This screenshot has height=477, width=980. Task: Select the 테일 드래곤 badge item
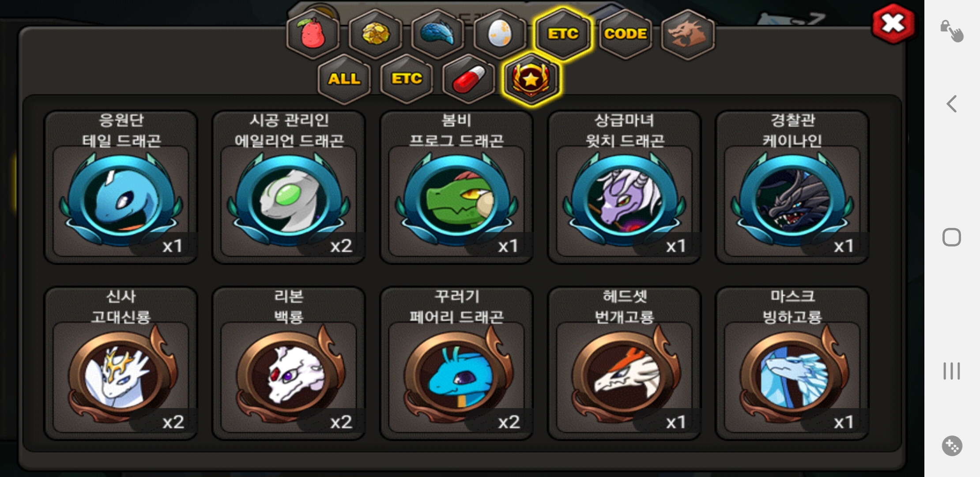pos(121,187)
